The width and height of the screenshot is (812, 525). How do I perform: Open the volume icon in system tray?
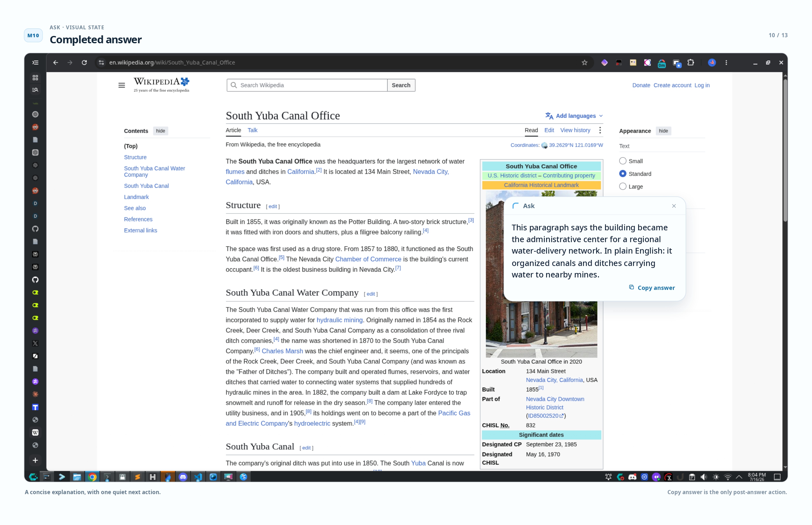(703, 477)
